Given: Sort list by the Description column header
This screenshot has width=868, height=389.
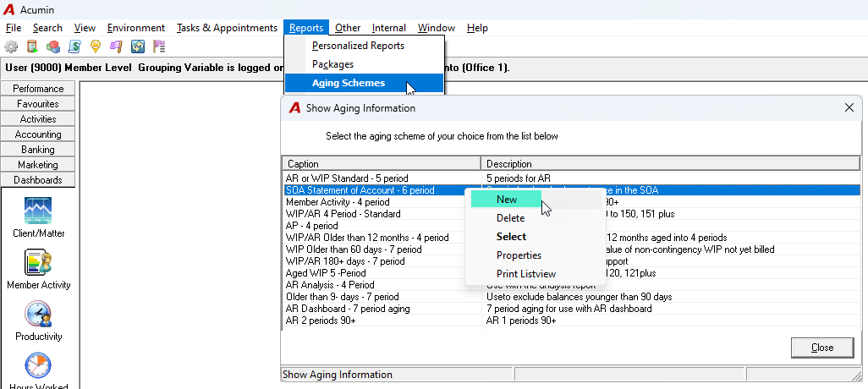Looking at the screenshot, I should 670,164.
